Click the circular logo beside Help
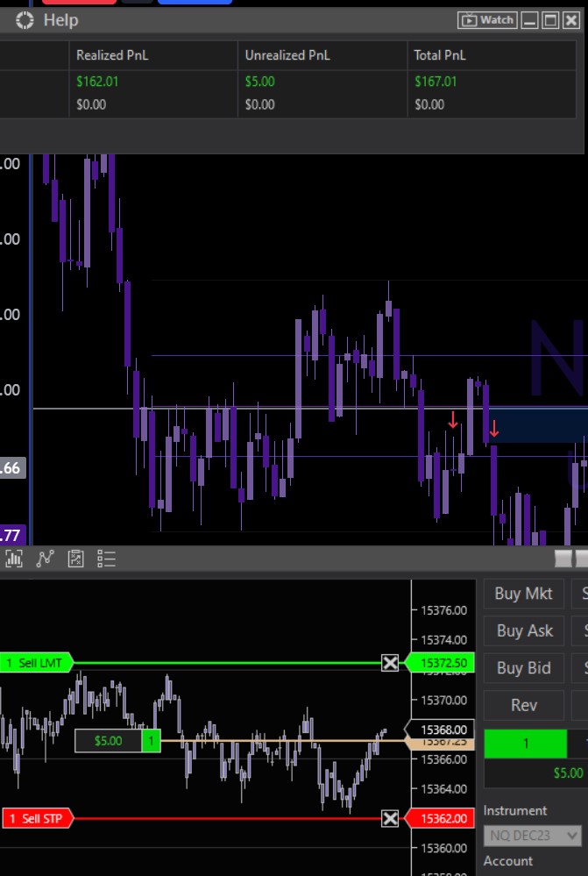Image resolution: width=588 pixels, height=876 pixels. (x=25, y=21)
